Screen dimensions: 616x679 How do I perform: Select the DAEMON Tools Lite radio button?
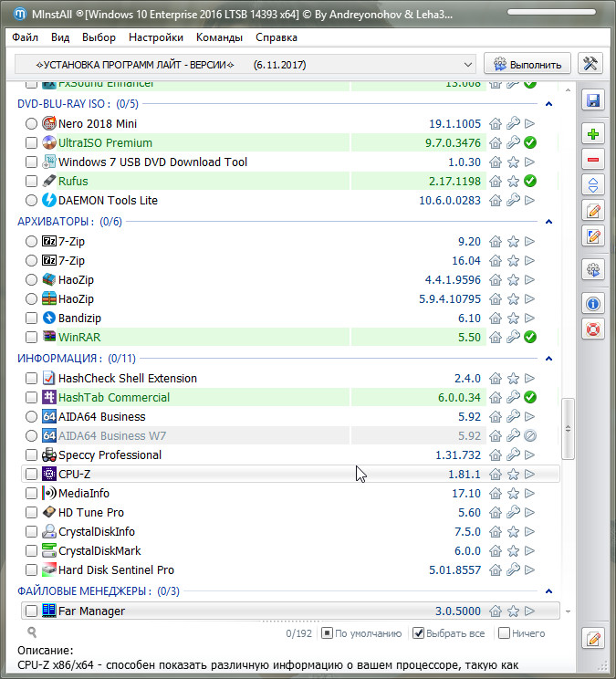click(x=31, y=201)
